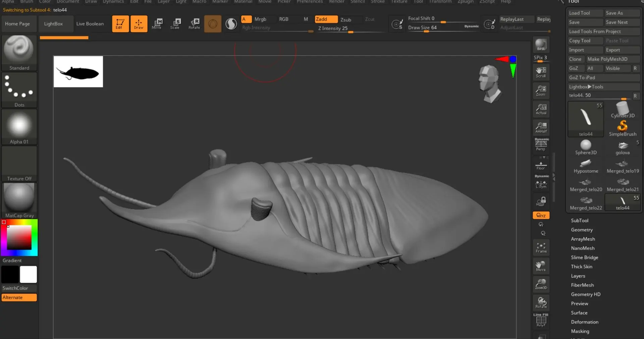Click the Make PolyMesh3D button

pos(613,59)
